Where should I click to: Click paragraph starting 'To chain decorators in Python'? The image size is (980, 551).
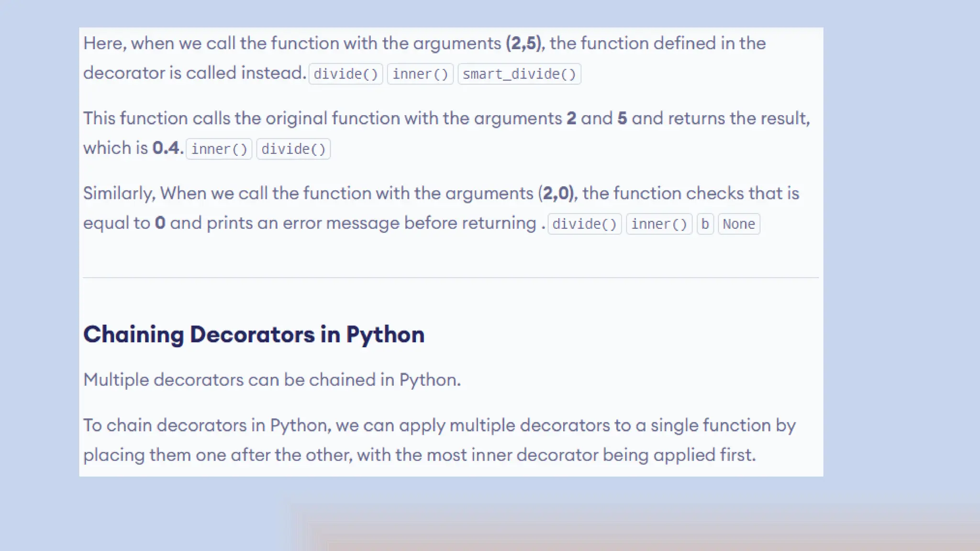click(439, 440)
